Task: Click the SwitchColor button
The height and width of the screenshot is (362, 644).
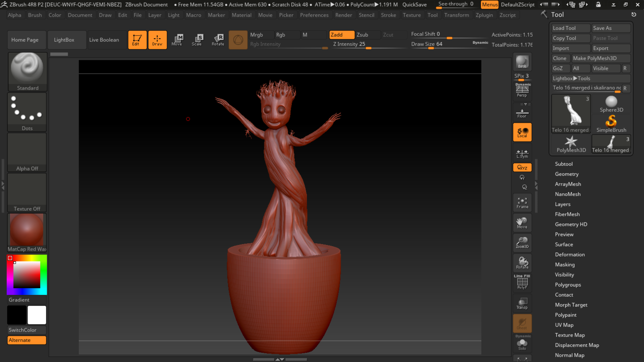Action: click(27, 330)
